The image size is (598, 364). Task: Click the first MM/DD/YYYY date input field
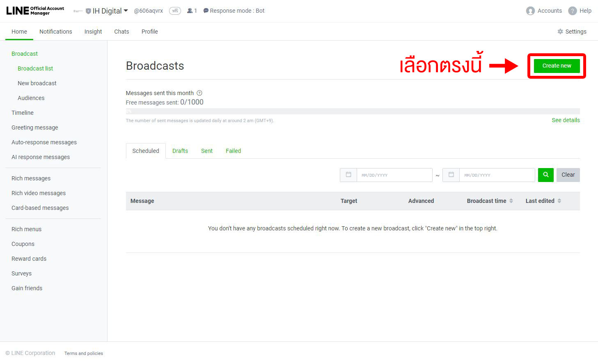click(x=394, y=175)
